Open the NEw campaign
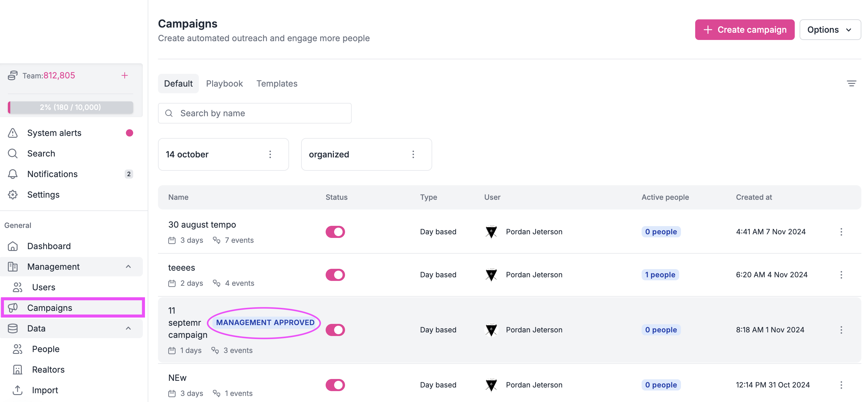The width and height of the screenshot is (868, 402). coord(177,377)
